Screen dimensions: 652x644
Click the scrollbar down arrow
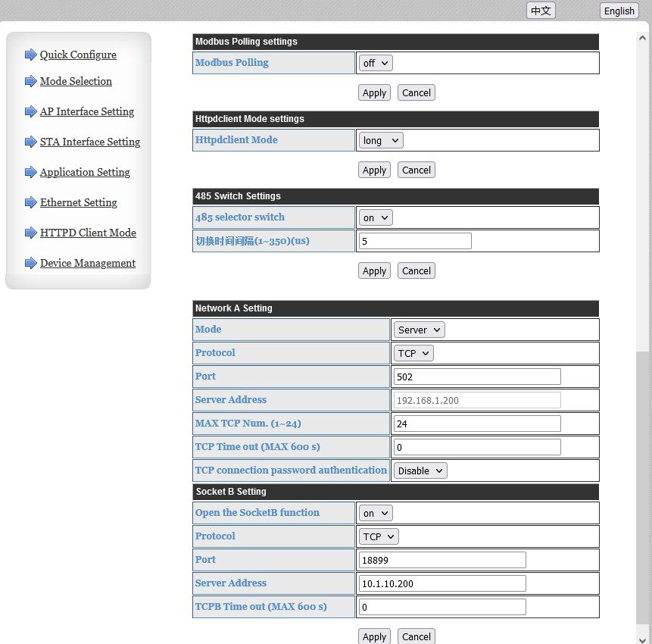pos(642,640)
